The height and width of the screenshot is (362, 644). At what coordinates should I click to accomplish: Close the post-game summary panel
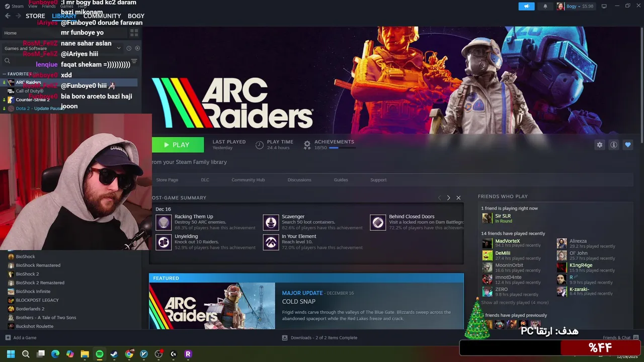(458, 198)
